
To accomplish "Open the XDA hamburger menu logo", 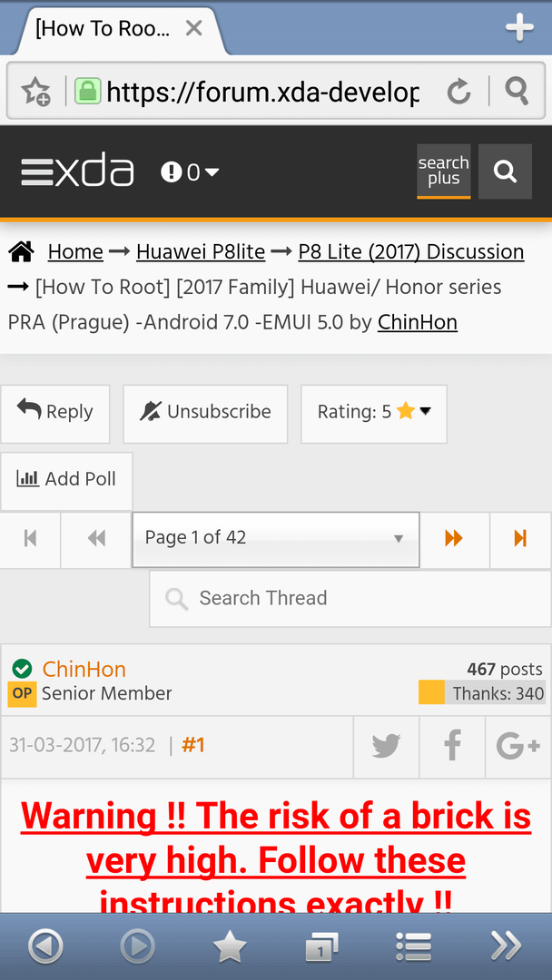I will click(77, 171).
